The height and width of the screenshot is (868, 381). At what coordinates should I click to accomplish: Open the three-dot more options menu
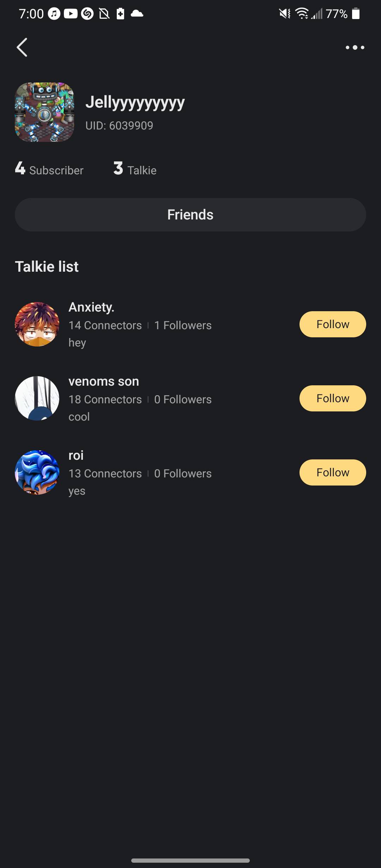pyautogui.click(x=355, y=47)
